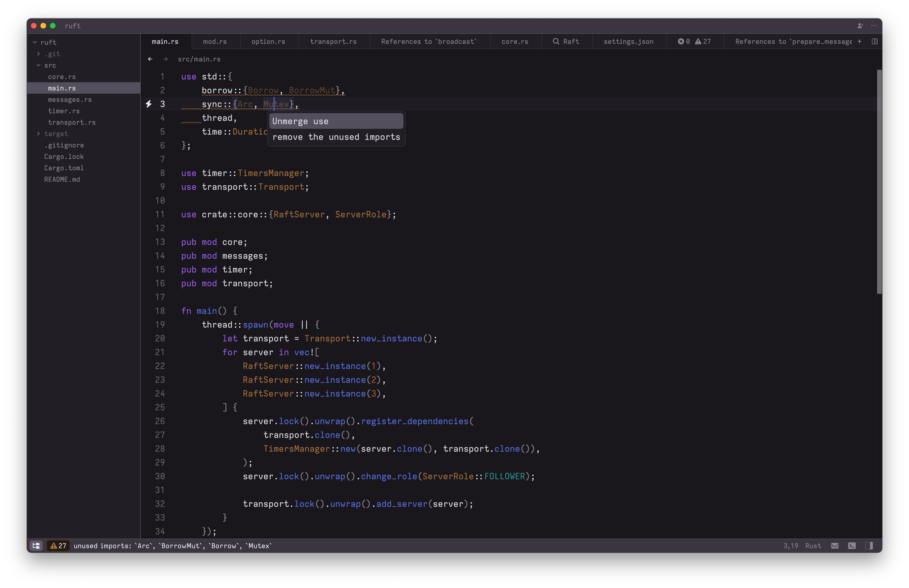Open Cargo.toml in file tree

tap(64, 168)
